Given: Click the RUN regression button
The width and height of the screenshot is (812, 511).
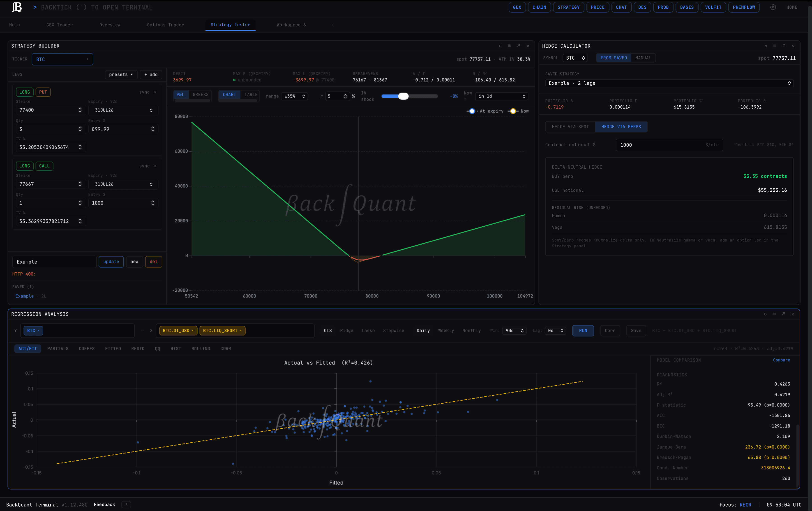Looking at the screenshot, I should 583,330.
